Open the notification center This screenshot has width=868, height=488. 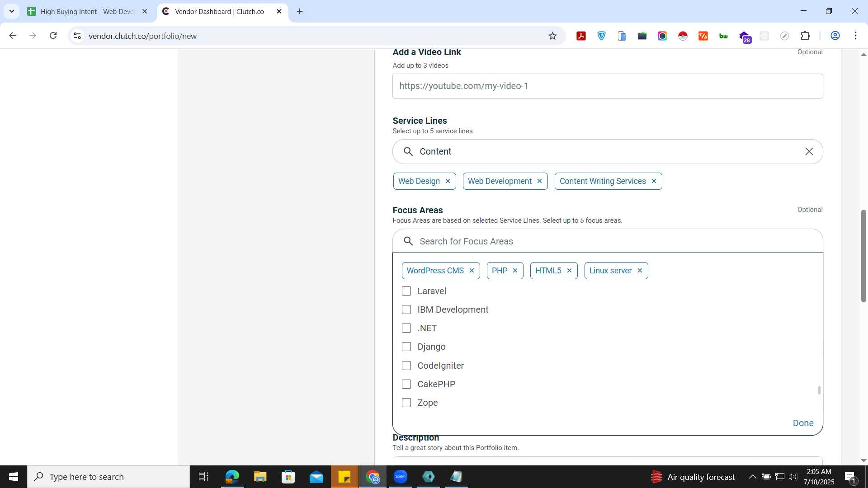pos(850,477)
